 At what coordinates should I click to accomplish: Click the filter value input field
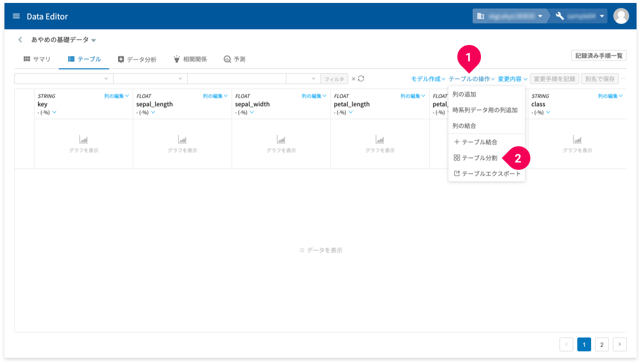pos(237,79)
